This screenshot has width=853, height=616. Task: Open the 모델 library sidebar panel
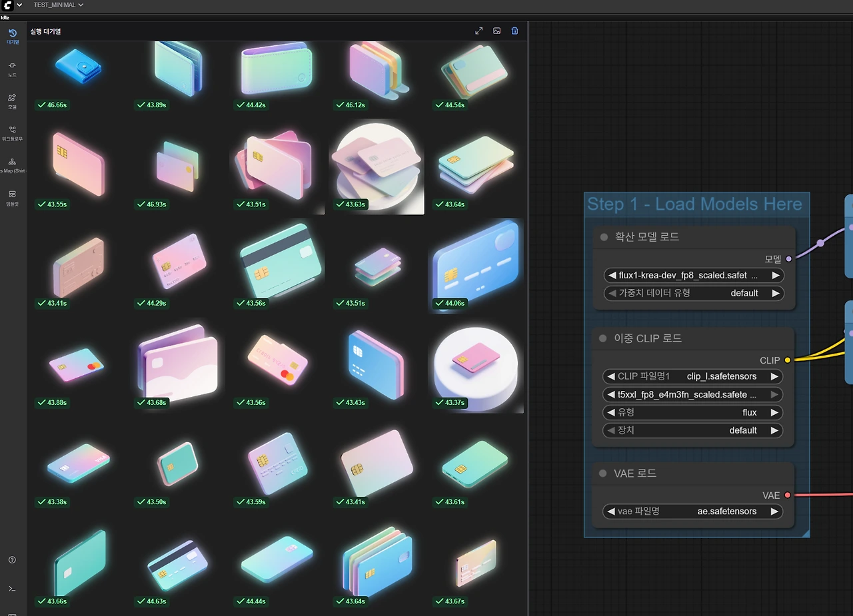tap(13, 101)
